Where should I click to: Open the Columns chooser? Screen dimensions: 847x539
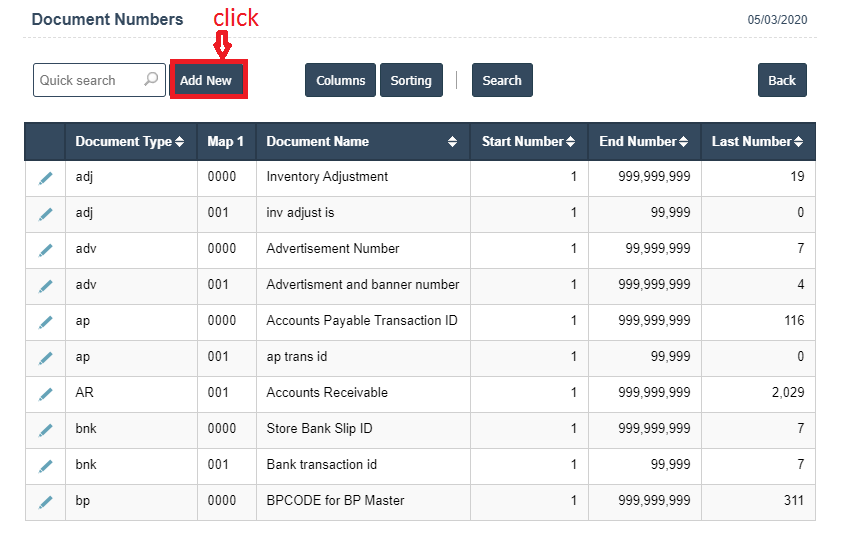pyautogui.click(x=340, y=81)
